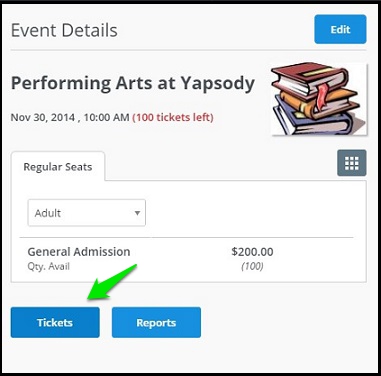Image resolution: width=381 pixels, height=376 pixels.
Task: Click the arrow on the Adult combo box
Action: [x=137, y=213]
